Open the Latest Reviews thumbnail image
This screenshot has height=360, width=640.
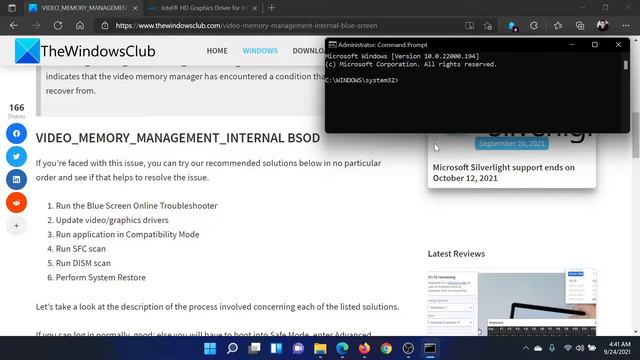coord(512,302)
